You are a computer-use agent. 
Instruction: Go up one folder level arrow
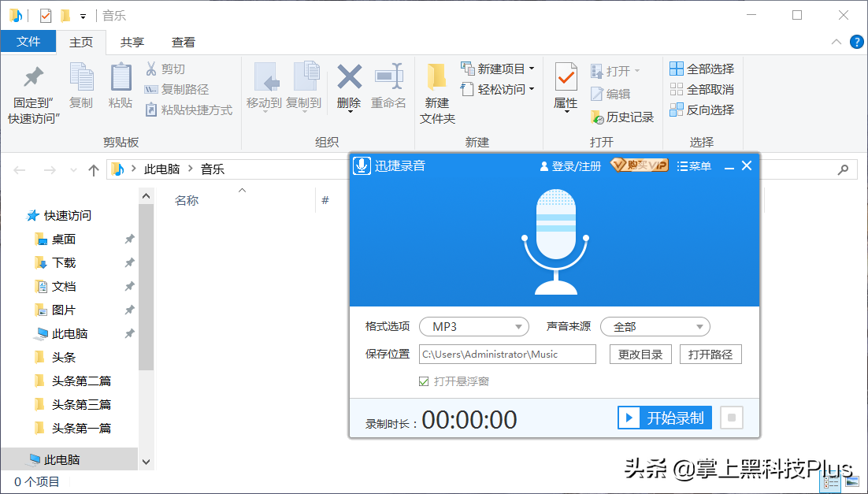[94, 170]
